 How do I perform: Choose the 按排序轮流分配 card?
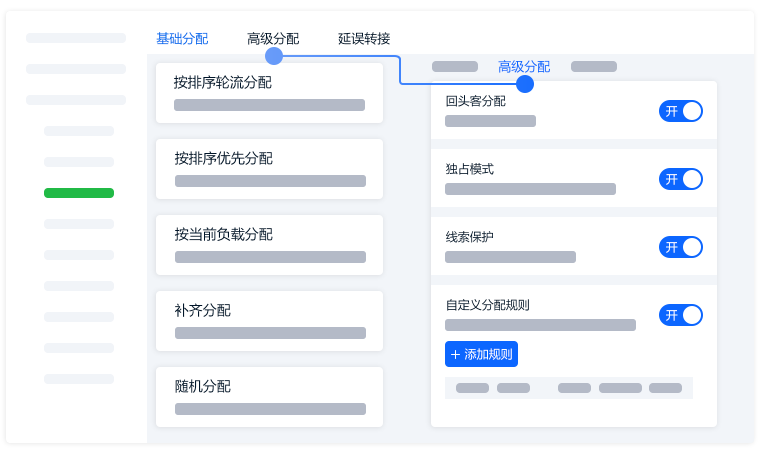[x=269, y=93]
